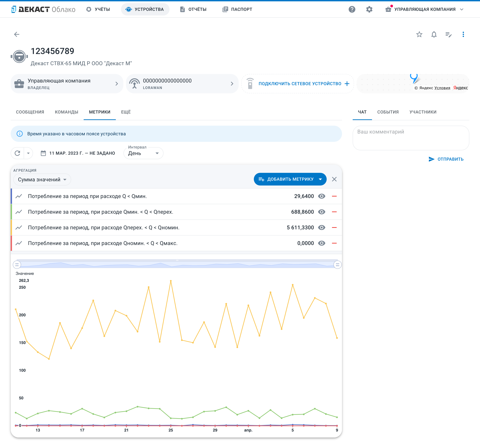Open the Интервал День dropdown
Screen dimensions: 480x448
click(x=143, y=153)
